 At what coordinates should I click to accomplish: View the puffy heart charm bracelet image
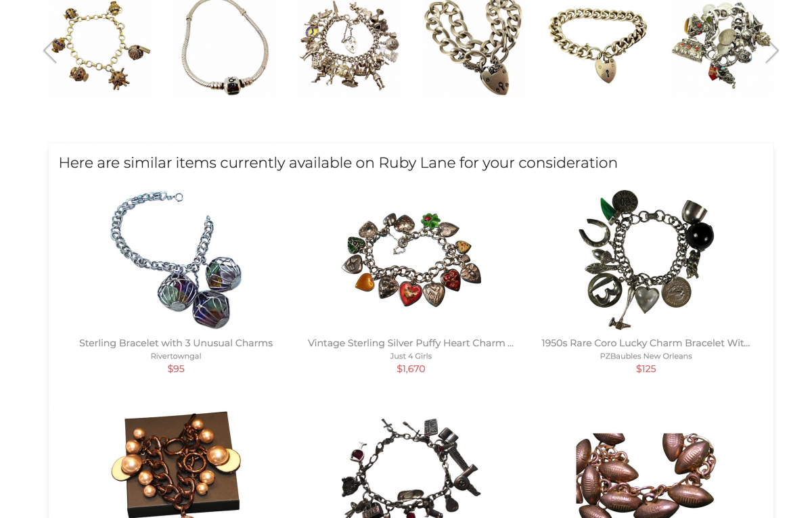[411, 260]
